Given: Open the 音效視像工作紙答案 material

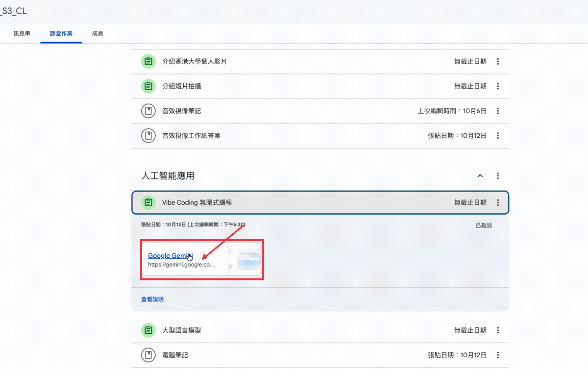Looking at the screenshot, I should [x=192, y=136].
